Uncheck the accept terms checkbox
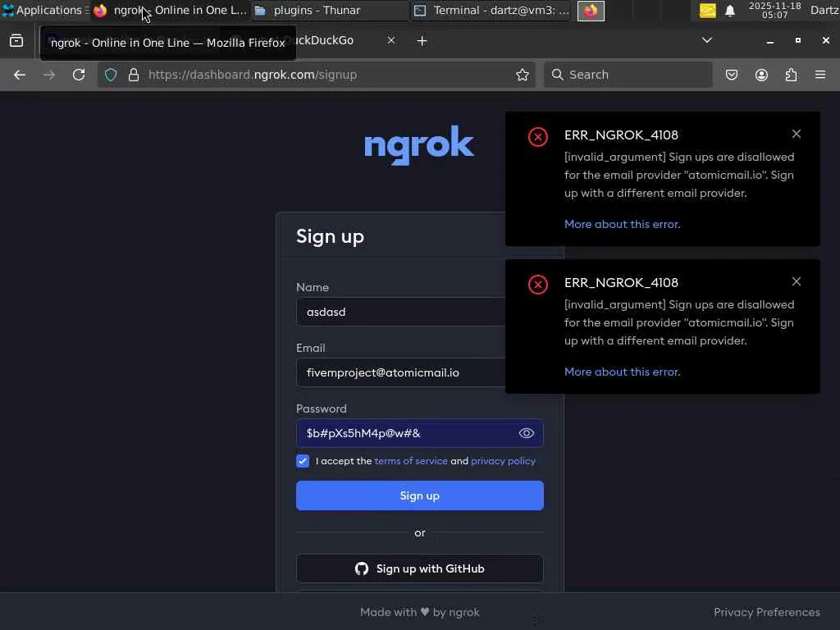Image resolution: width=840 pixels, height=630 pixels. (303, 461)
